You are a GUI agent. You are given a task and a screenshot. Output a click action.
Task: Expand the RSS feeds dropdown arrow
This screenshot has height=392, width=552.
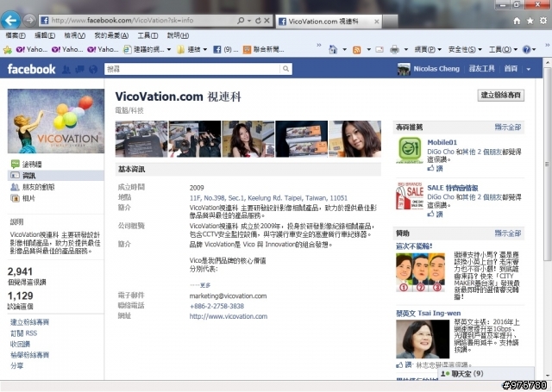pos(368,50)
